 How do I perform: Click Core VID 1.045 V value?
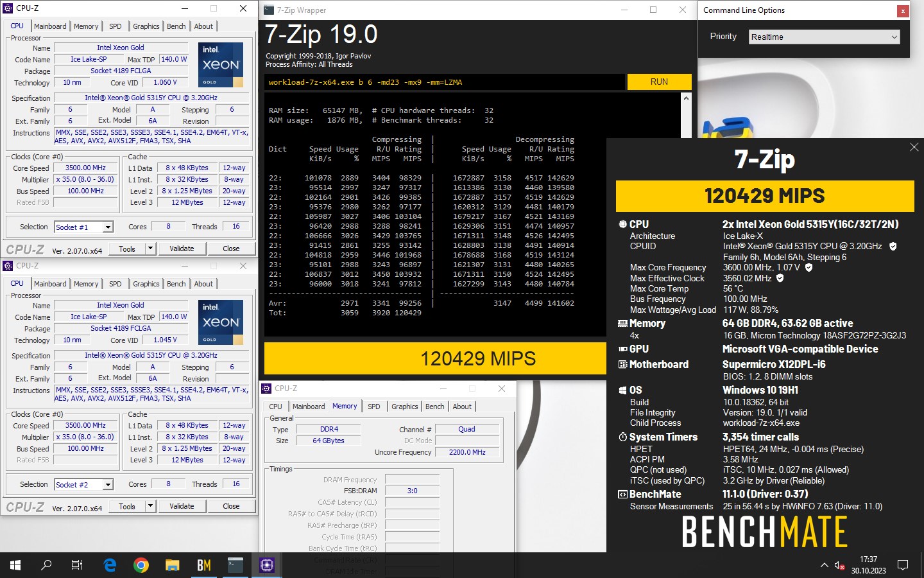coord(166,340)
